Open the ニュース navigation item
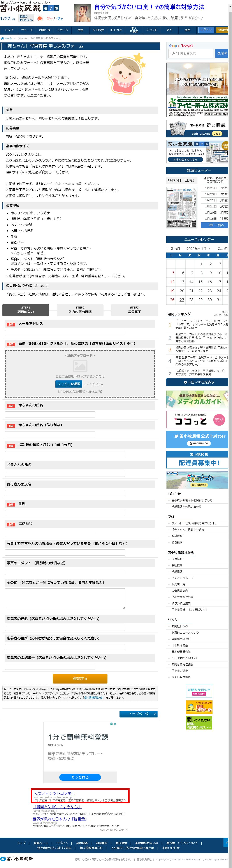The height and width of the screenshot is (868, 232). pos(27,30)
